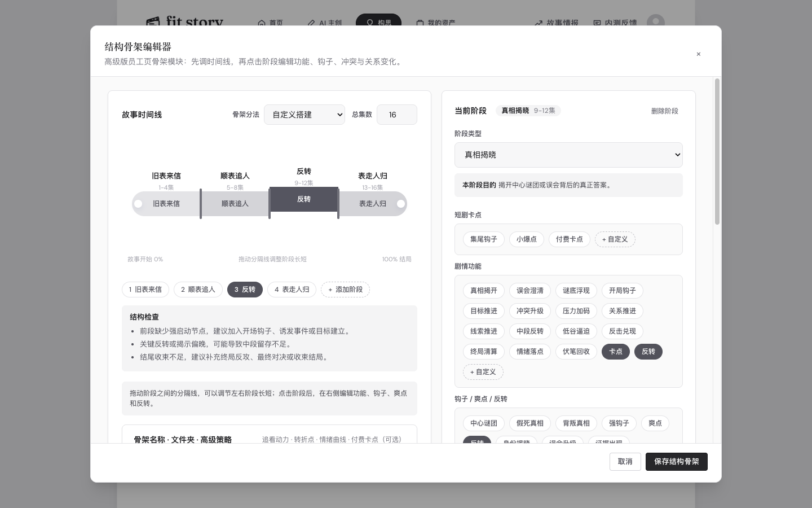Switch to stage chip 3 反转
812x508 pixels.
click(245, 290)
